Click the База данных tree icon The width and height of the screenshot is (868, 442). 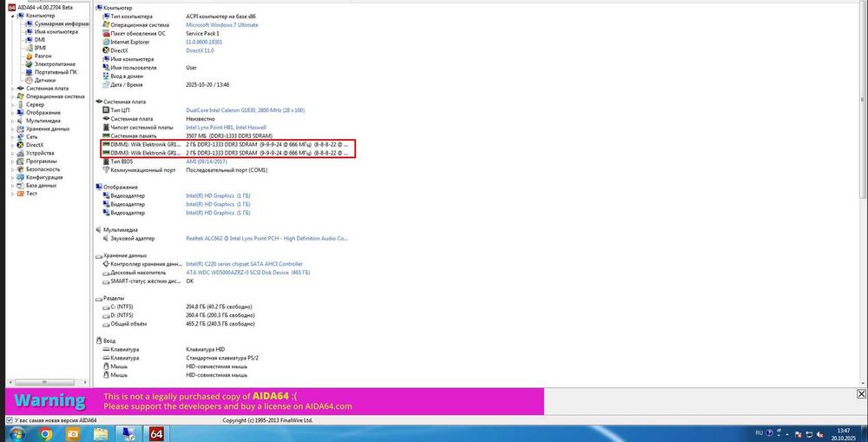pos(21,186)
